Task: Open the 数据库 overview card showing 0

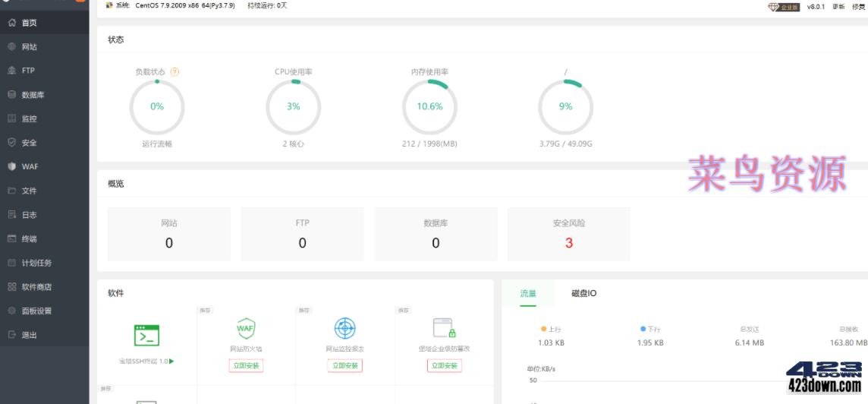Action: (x=436, y=234)
